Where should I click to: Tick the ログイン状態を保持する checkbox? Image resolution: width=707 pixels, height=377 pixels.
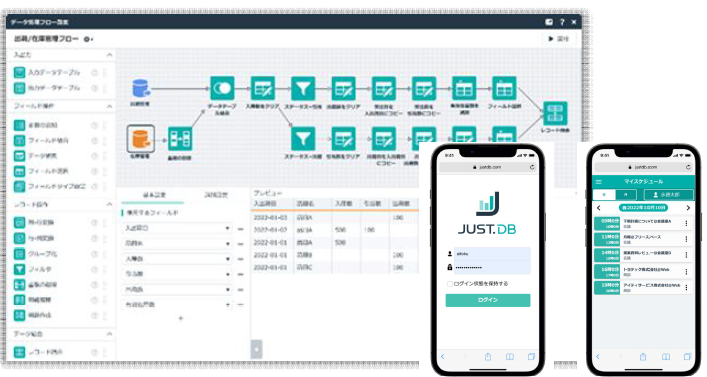click(450, 284)
